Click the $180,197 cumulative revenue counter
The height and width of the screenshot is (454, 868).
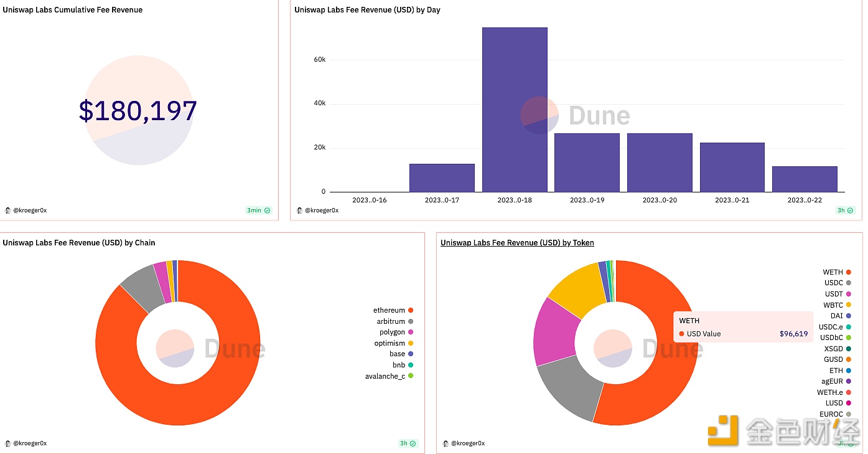138,111
